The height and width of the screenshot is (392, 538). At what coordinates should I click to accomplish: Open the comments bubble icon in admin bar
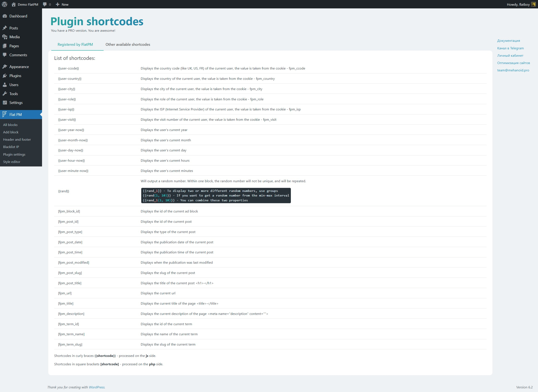[x=45, y=4]
